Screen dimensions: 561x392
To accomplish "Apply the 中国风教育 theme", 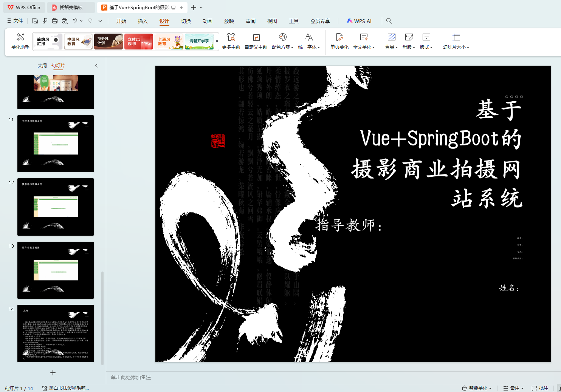I will pos(78,42).
